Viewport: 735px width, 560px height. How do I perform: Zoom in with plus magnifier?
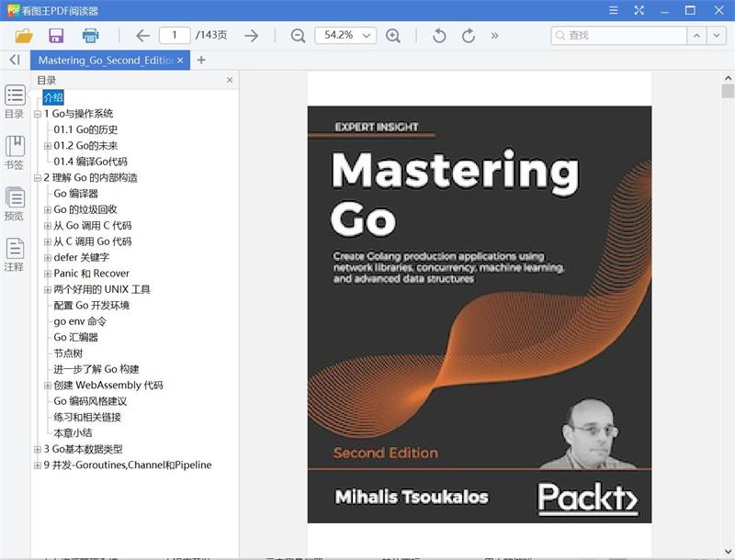pyautogui.click(x=393, y=36)
